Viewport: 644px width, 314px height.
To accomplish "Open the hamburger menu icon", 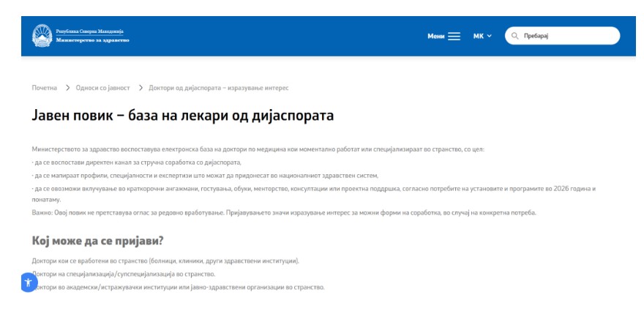I will click(x=454, y=36).
